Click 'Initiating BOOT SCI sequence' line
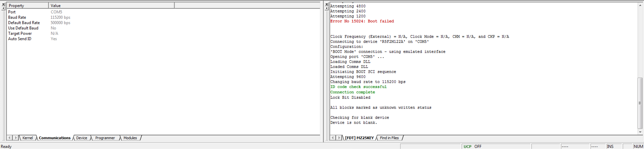 363,72
